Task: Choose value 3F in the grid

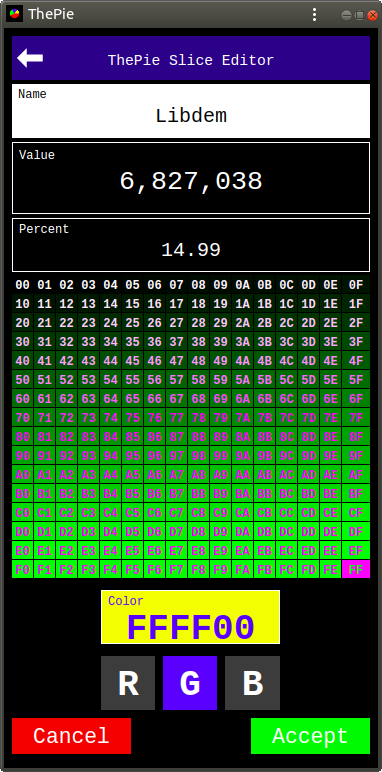Action: 356,342
